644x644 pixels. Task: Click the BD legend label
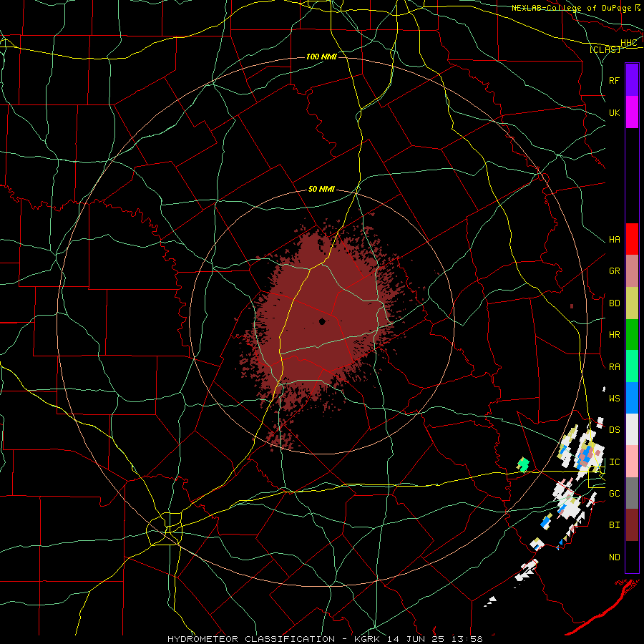coord(614,303)
